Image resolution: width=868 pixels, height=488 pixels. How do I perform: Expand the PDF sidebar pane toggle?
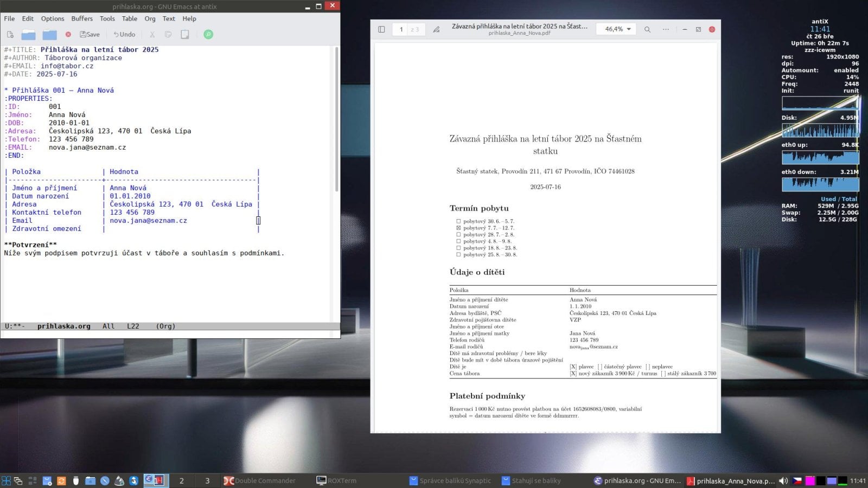[381, 29]
